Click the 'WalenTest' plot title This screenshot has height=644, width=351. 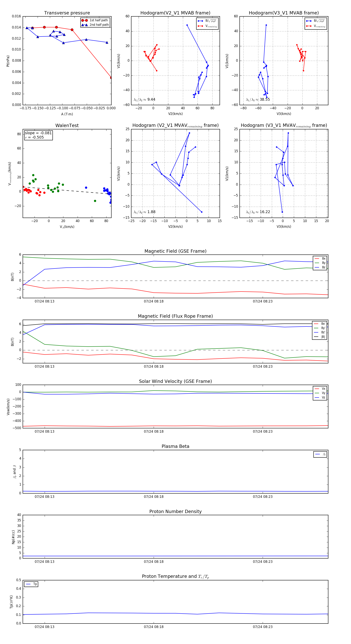point(67,125)
